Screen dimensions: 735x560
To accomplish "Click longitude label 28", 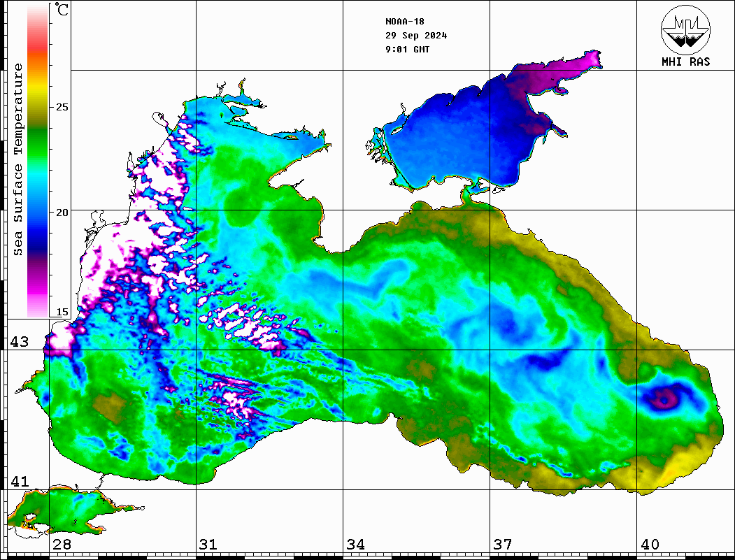I will (x=62, y=544).
